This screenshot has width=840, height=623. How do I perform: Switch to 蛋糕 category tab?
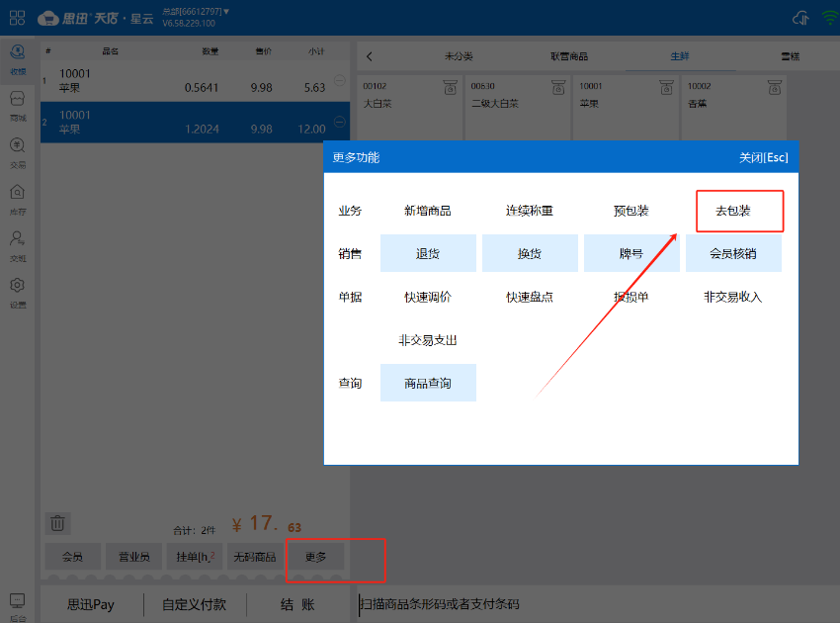point(791,56)
